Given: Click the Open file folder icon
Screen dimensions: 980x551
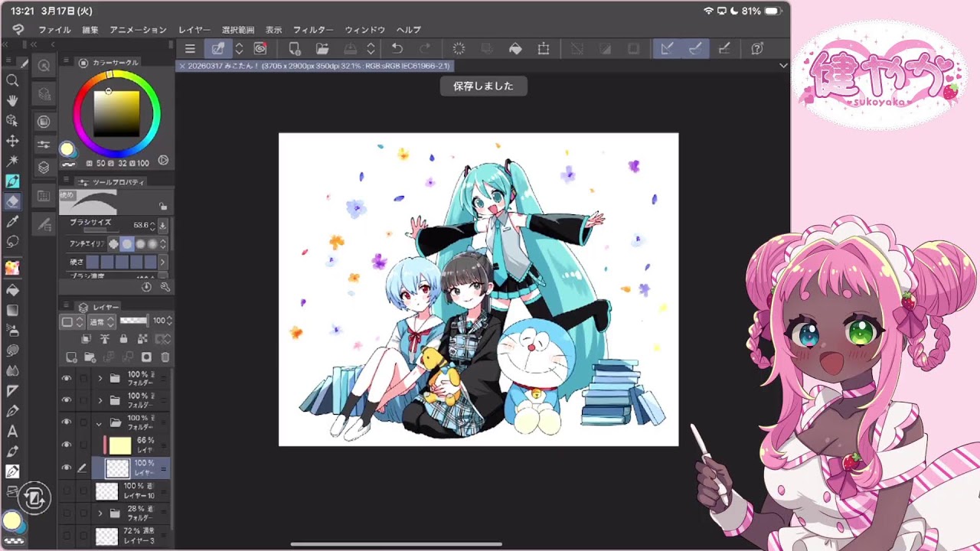Looking at the screenshot, I should [x=322, y=48].
